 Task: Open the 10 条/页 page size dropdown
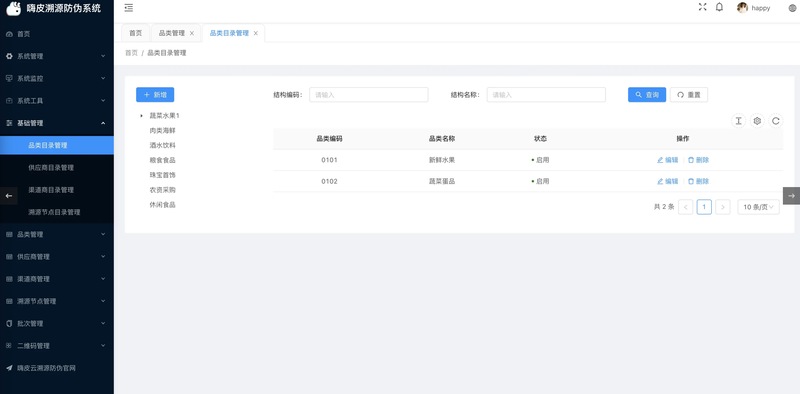758,207
